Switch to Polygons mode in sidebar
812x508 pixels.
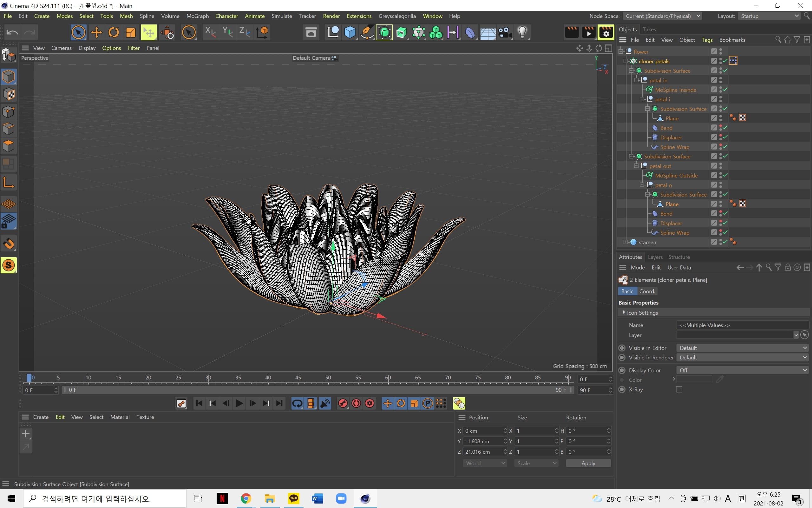point(9,146)
